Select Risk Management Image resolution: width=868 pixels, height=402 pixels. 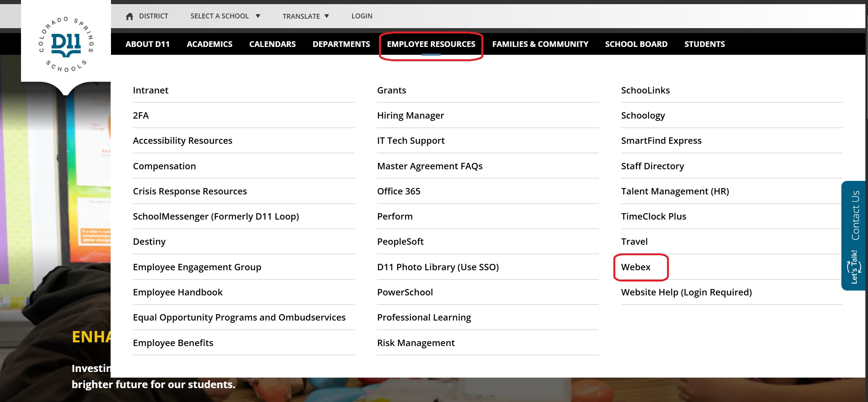click(416, 343)
